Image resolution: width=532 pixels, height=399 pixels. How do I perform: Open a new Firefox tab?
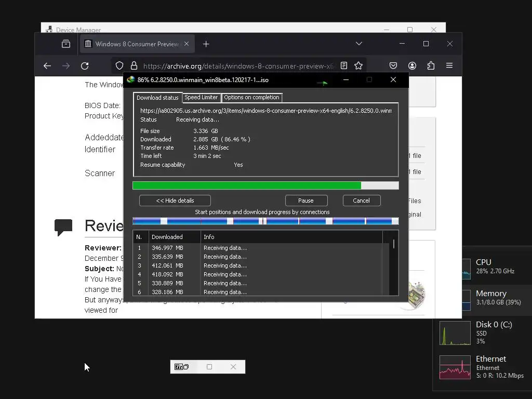click(206, 44)
